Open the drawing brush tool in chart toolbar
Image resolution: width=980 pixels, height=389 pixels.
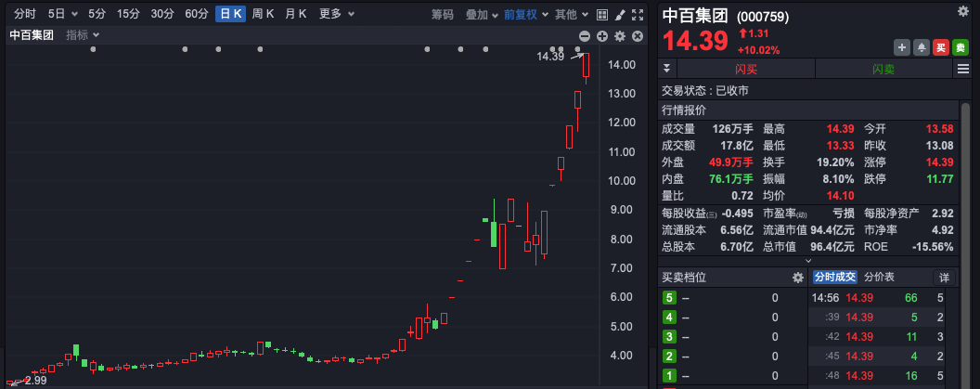619,15
